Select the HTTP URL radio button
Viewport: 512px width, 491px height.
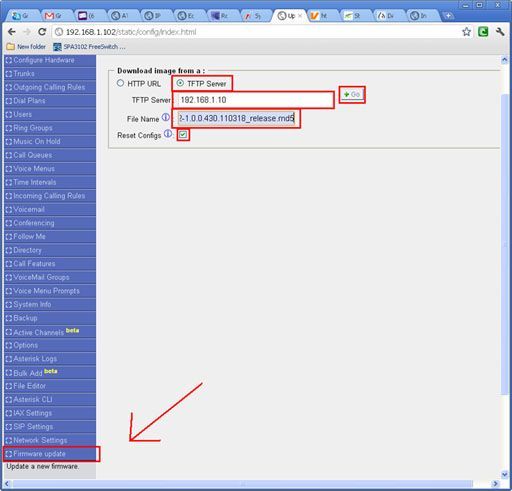(120, 83)
